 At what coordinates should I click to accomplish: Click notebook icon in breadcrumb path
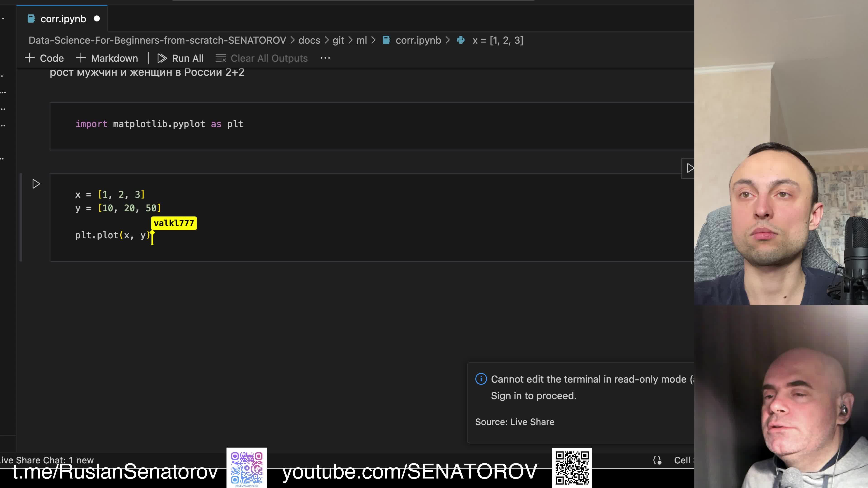(387, 40)
